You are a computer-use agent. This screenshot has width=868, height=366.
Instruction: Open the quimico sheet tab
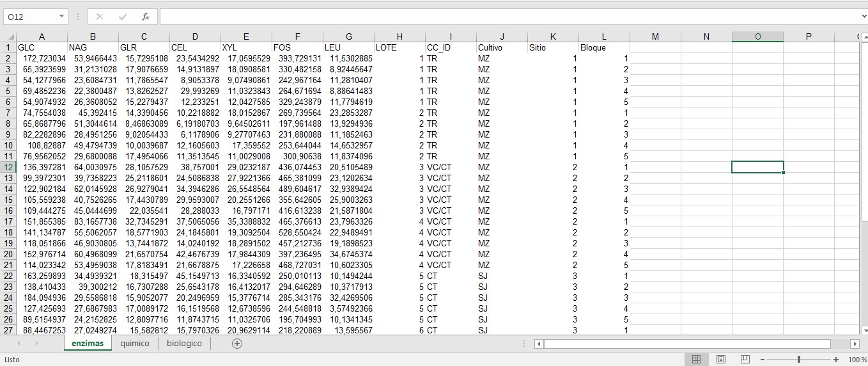pos(135,344)
